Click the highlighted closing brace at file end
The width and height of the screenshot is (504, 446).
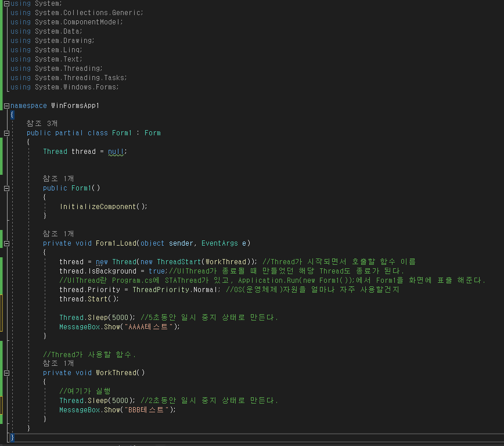click(x=12, y=437)
